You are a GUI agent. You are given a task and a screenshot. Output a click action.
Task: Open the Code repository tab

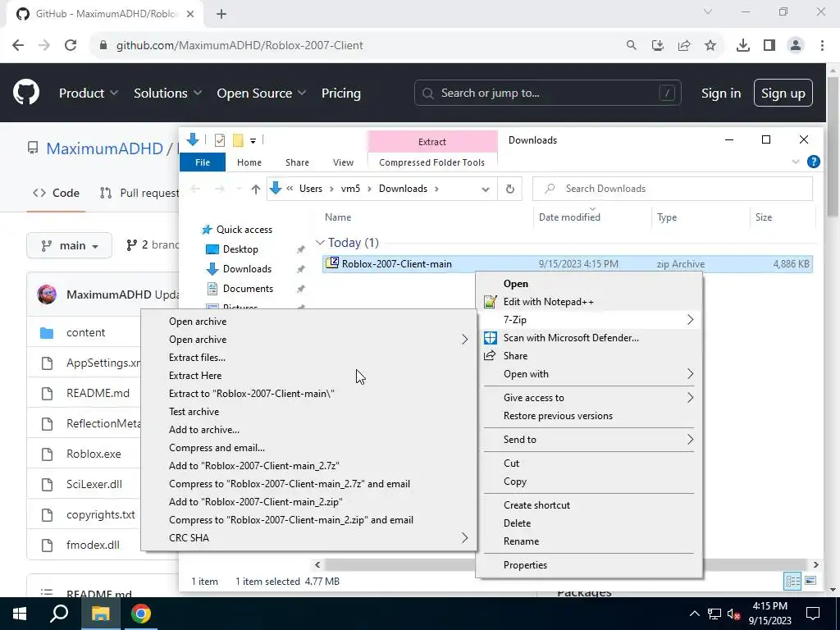[x=57, y=193]
